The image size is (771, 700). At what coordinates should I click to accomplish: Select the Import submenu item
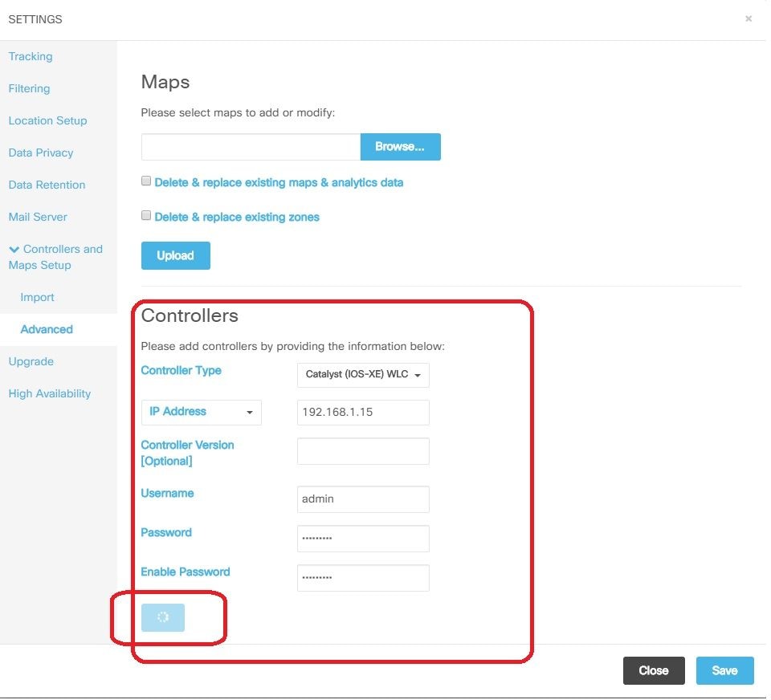point(38,297)
